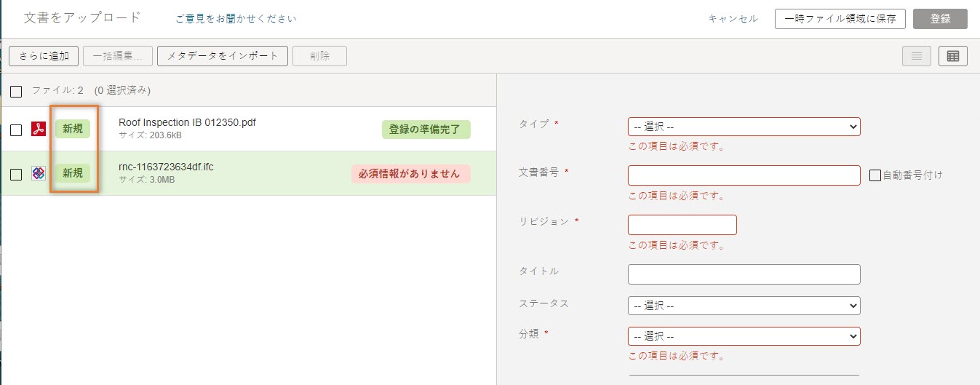Enable the 自動番号付け checkbox

[876, 175]
